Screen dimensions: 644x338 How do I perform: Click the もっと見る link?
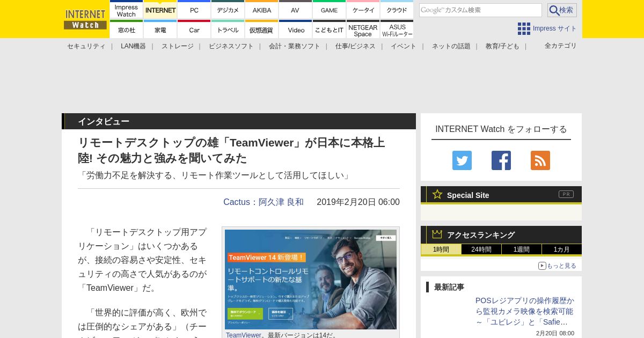(x=561, y=266)
